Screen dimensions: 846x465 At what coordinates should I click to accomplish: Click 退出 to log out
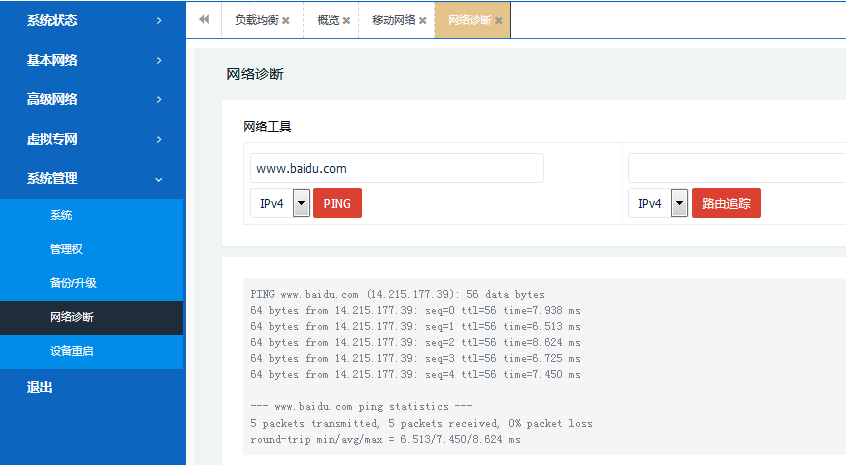(40, 388)
